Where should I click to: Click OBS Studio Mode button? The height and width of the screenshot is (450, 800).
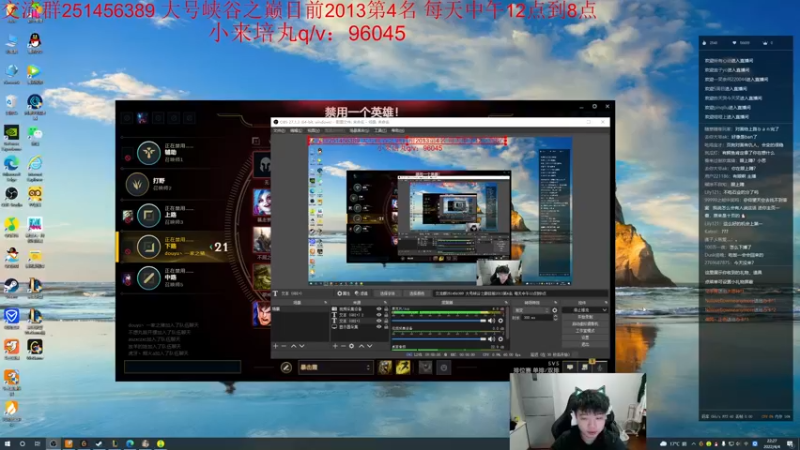(x=585, y=331)
